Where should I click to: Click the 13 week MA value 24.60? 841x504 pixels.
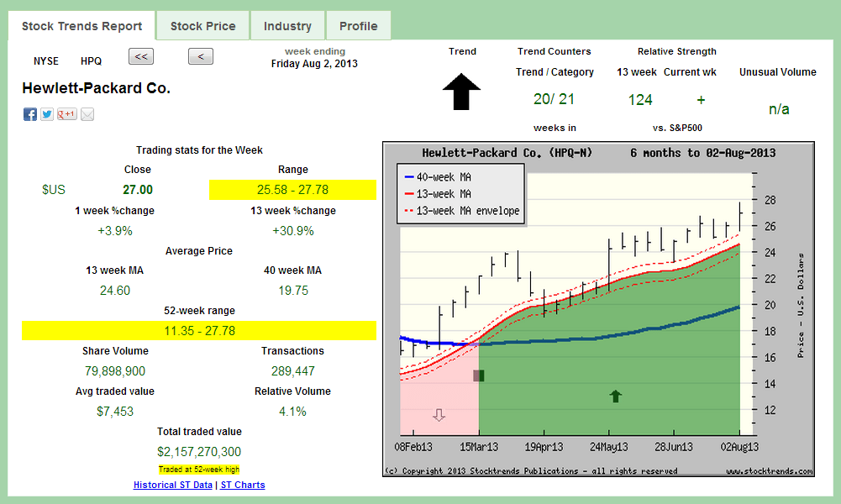pos(115,291)
